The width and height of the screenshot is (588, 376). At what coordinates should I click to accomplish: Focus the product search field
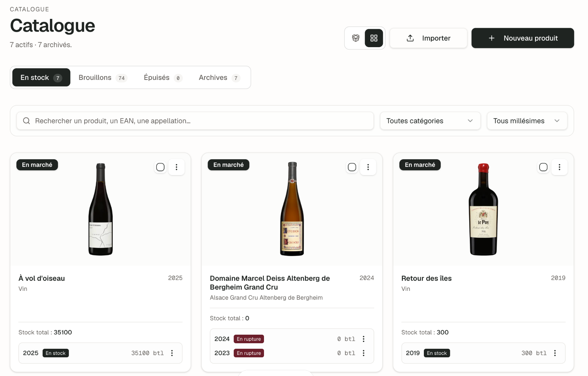click(x=195, y=121)
